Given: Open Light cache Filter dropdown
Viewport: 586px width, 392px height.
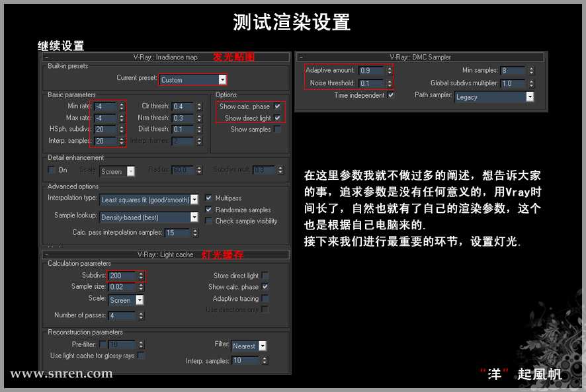Looking at the screenshot, I should pos(249,346).
